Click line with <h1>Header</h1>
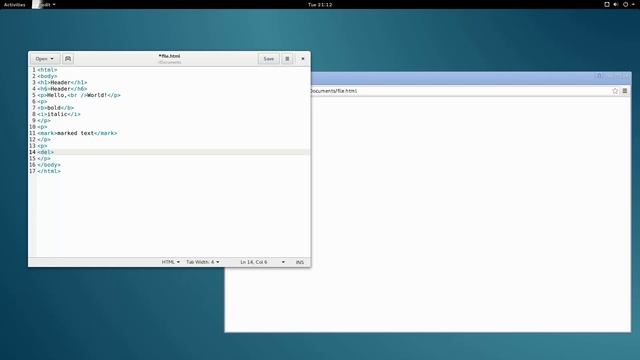 pos(62,82)
